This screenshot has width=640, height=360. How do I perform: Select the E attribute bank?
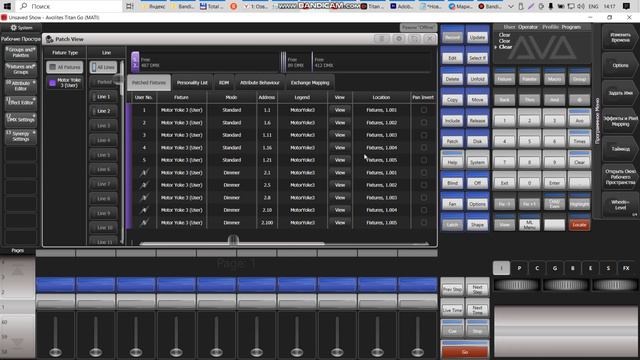click(590, 268)
